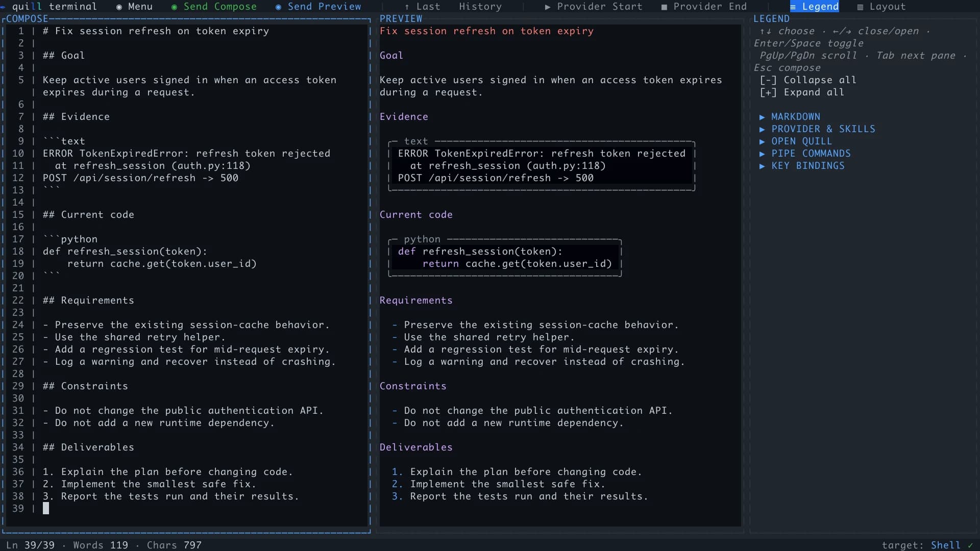Click Send Preview in the top bar
980x551 pixels.
[x=318, y=7]
